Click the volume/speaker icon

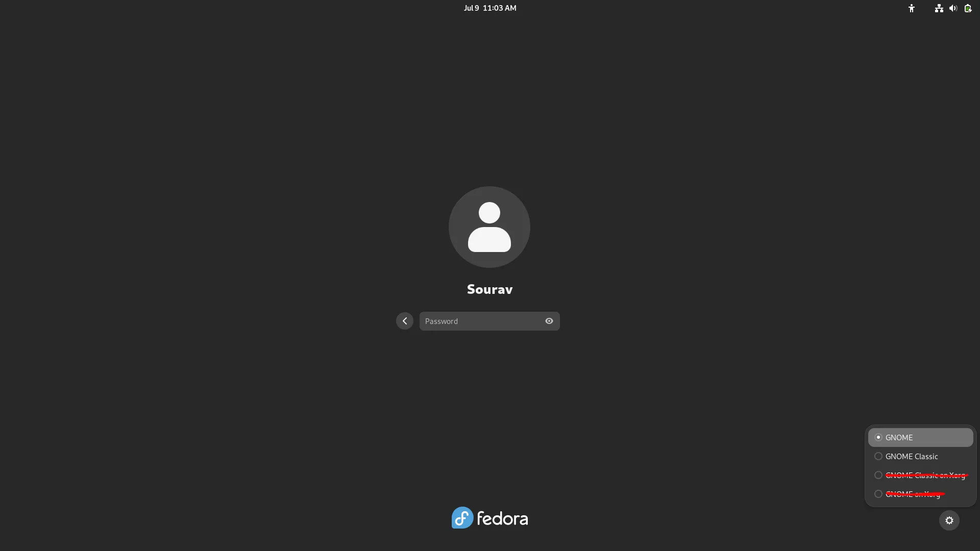pos(953,8)
